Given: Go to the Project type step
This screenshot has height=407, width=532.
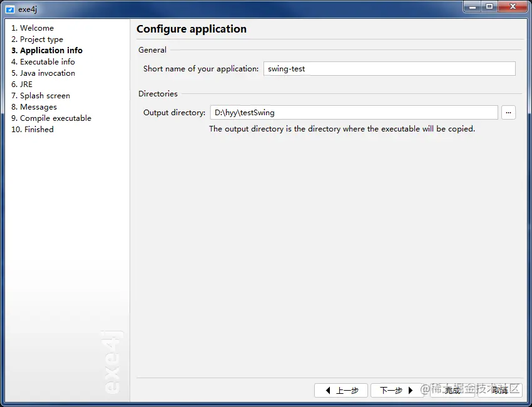Looking at the screenshot, I should (x=37, y=39).
